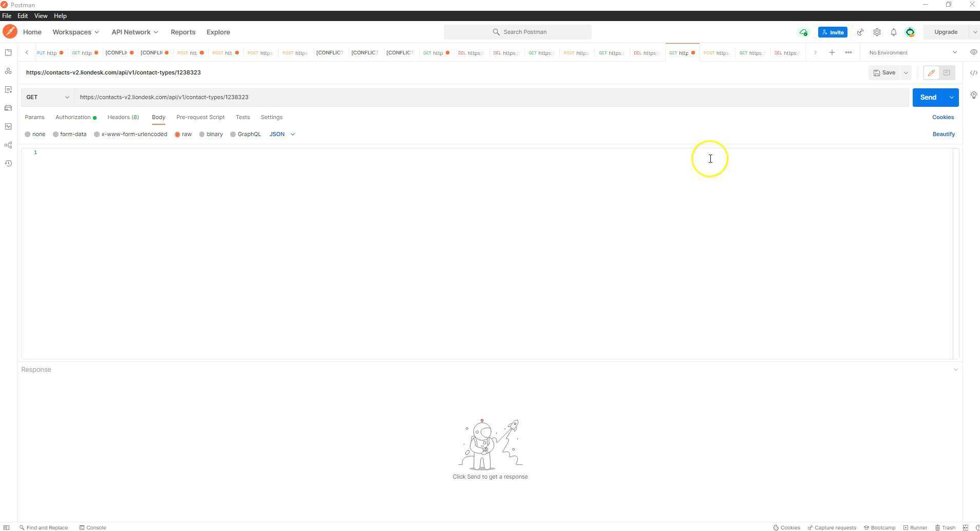
Task: Open the Environment quick look eye icon
Action: [973, 52]
